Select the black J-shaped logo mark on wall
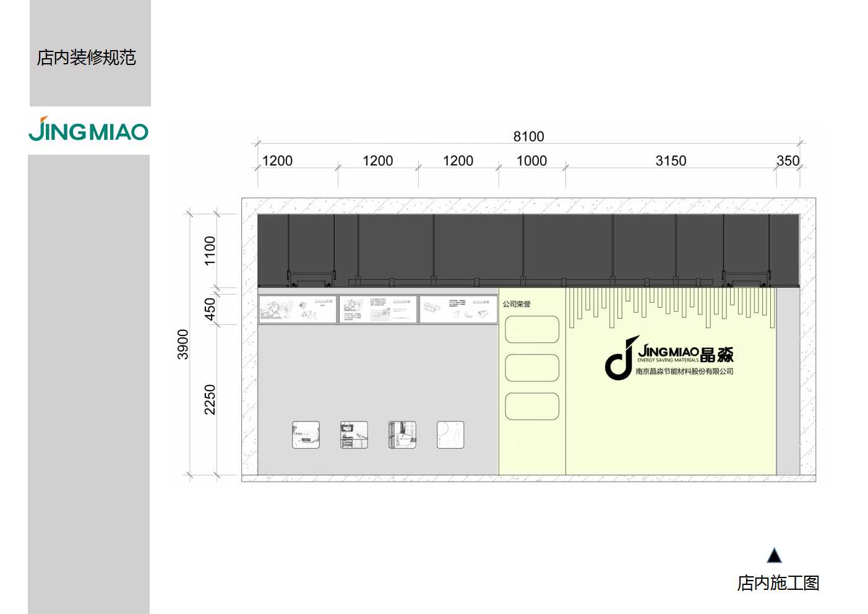 tap(621, 358)
